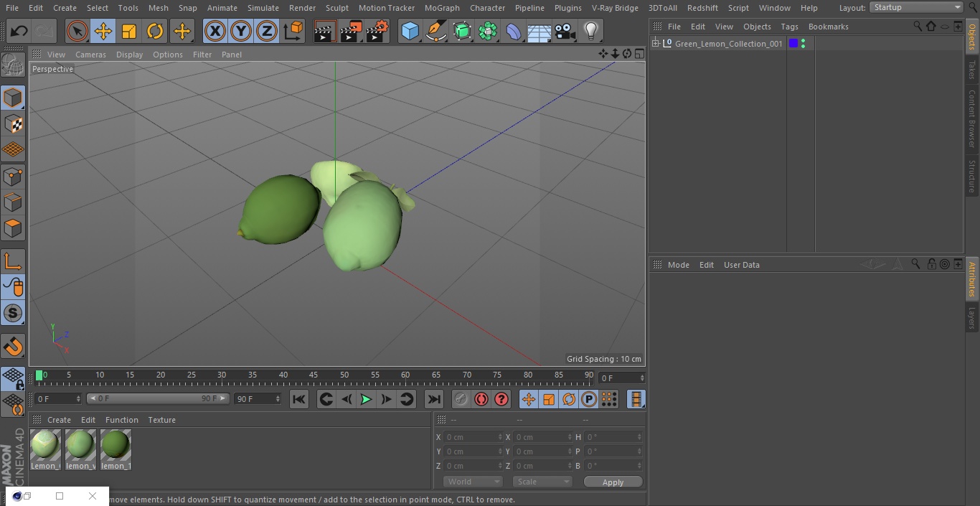
Task: Open the Bend deformer icon
Action: (x=514, y=31)
